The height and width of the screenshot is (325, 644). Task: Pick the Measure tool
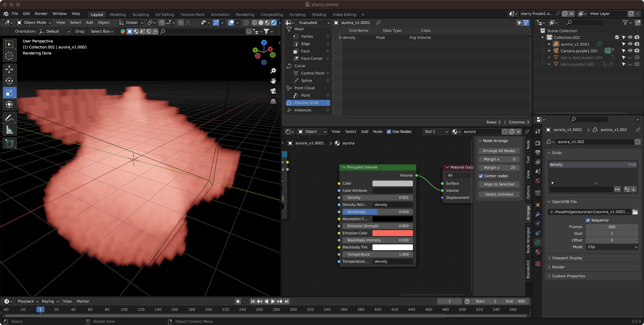(9, 130)
